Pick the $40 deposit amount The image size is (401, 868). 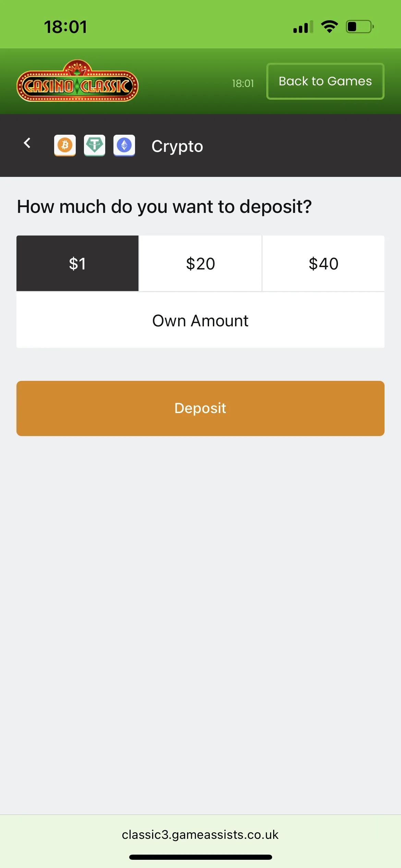(x=323, y=263)
